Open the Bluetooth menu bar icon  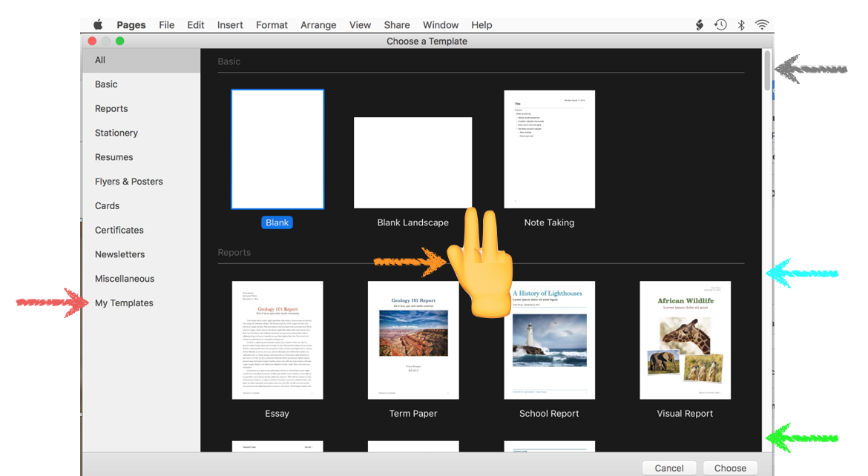tap(741, 24)
